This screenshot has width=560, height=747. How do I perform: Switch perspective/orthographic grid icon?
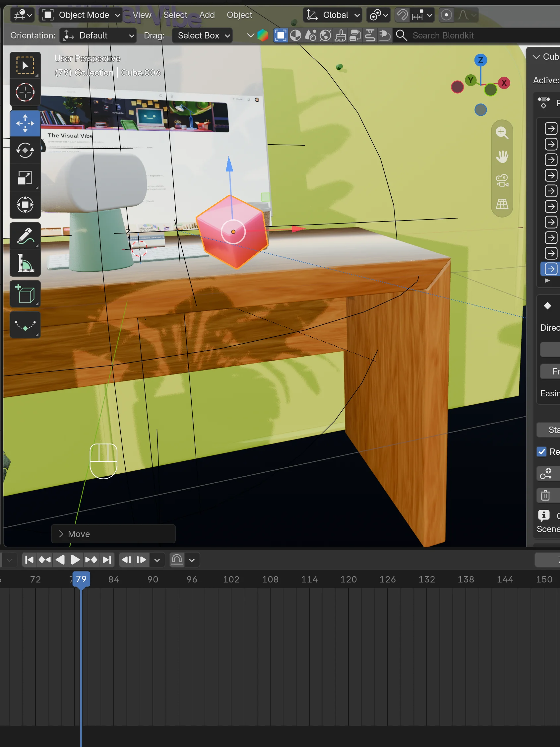(x=502, y=204)
